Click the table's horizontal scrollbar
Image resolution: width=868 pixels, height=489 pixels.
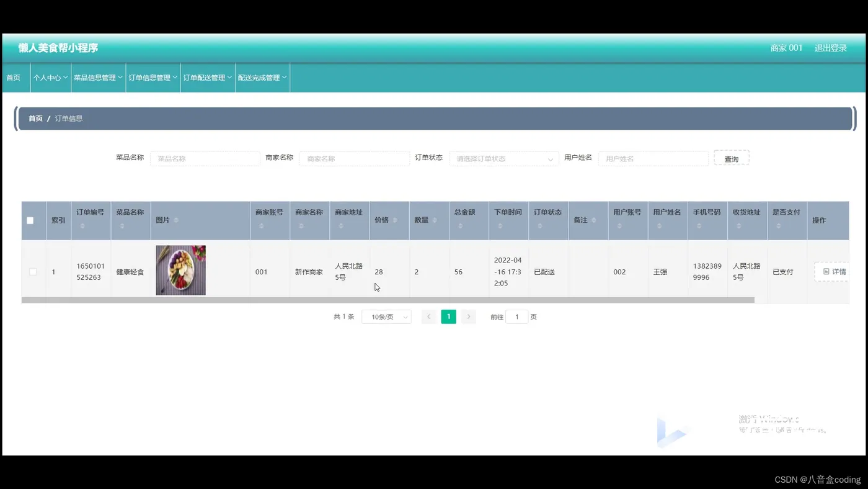[388, 300]
